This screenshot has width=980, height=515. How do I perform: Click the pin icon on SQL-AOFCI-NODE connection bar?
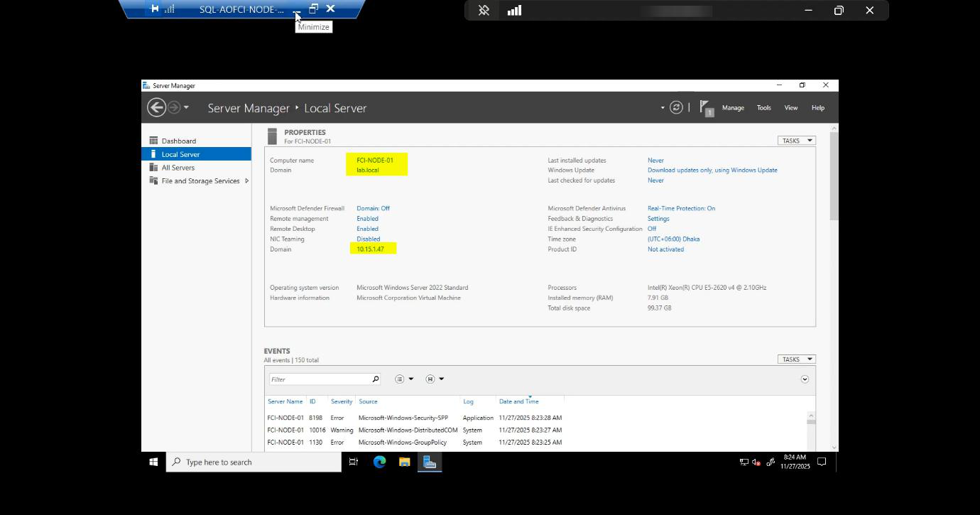point(154,9)
